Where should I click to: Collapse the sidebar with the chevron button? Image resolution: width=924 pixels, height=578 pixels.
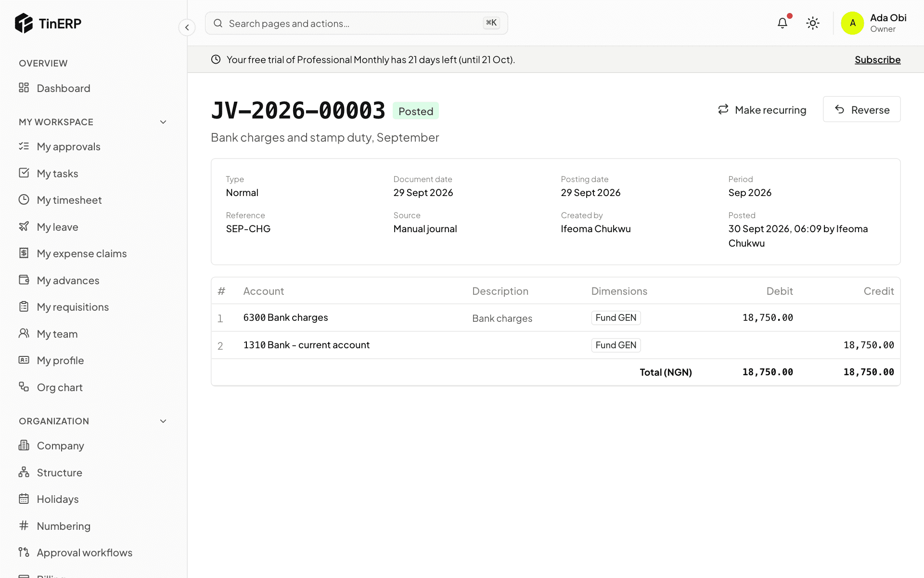click(x=187, y=27)
